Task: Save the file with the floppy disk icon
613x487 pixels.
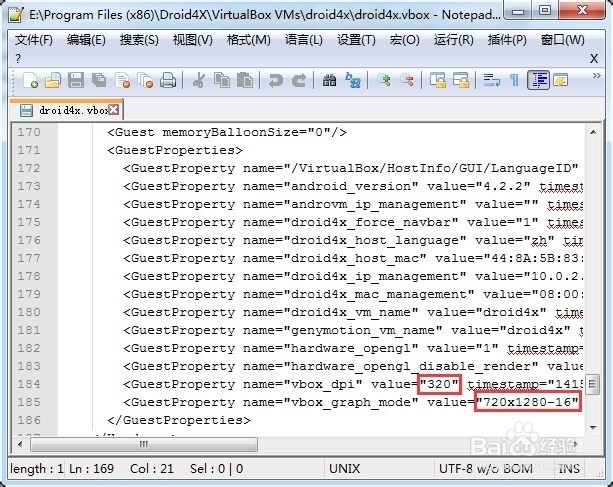Action: 76,81
